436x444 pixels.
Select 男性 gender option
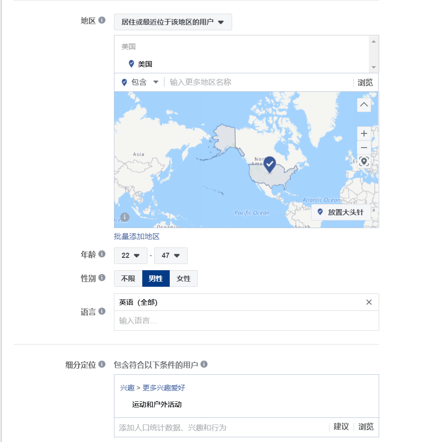[x=156, y=279]
